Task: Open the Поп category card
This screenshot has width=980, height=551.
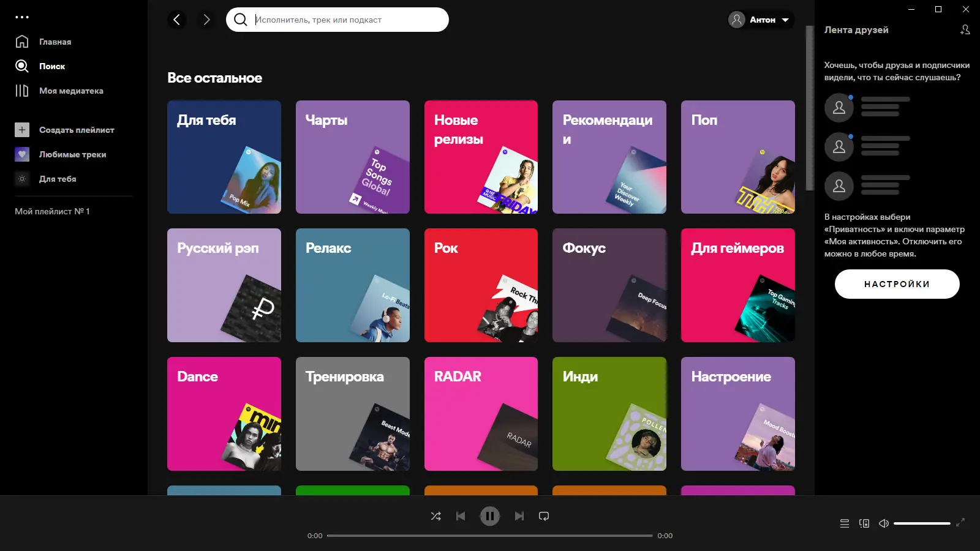Action: pos(738,157)
